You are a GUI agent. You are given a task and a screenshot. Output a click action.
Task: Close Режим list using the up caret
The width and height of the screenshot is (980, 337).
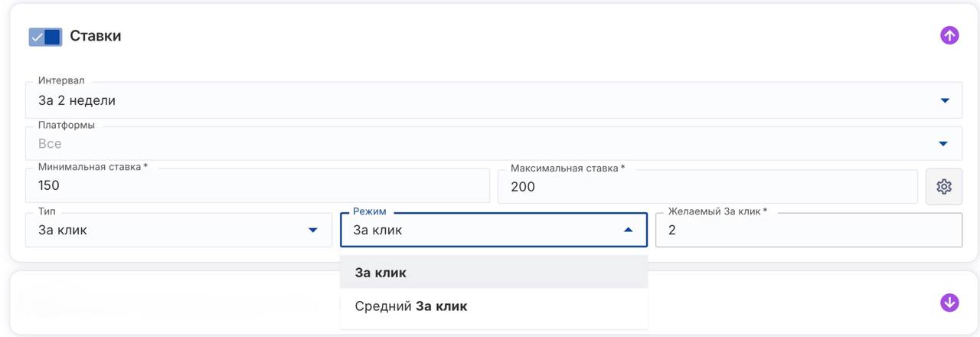pyautogui.click(x=628, y=230)
